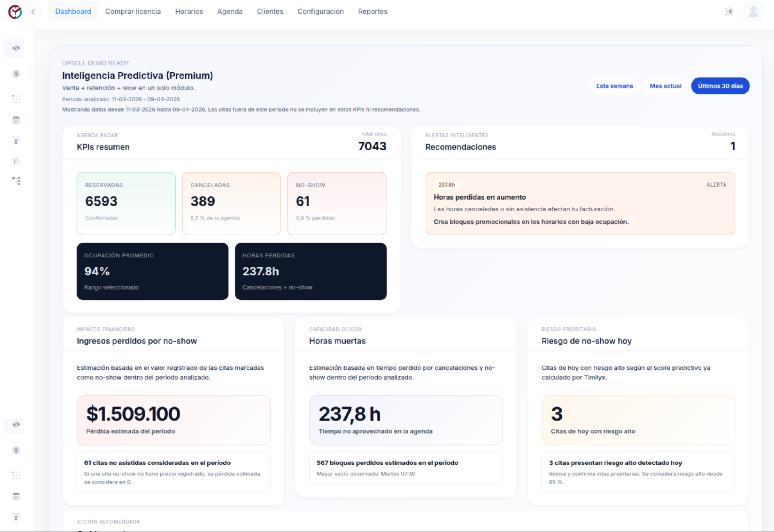Click the Comprar licencia link
The image size is (774, 532).
tap(133, 11)
